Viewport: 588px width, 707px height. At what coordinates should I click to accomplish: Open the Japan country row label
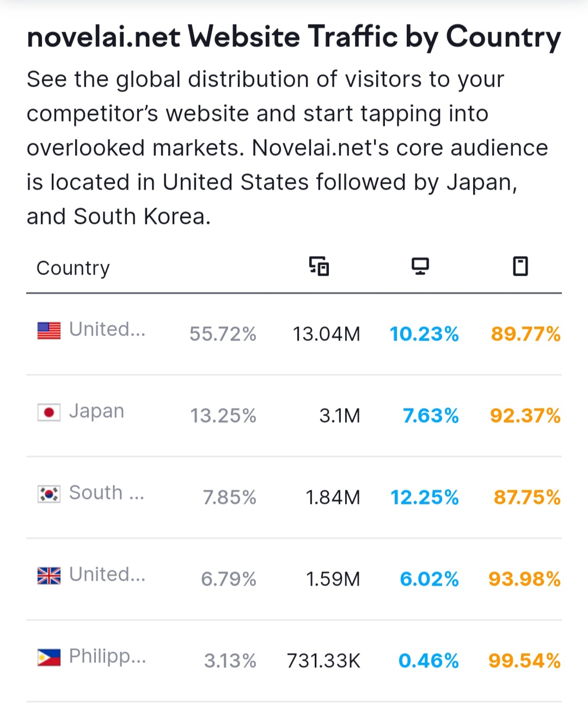[x=97, y=411]
